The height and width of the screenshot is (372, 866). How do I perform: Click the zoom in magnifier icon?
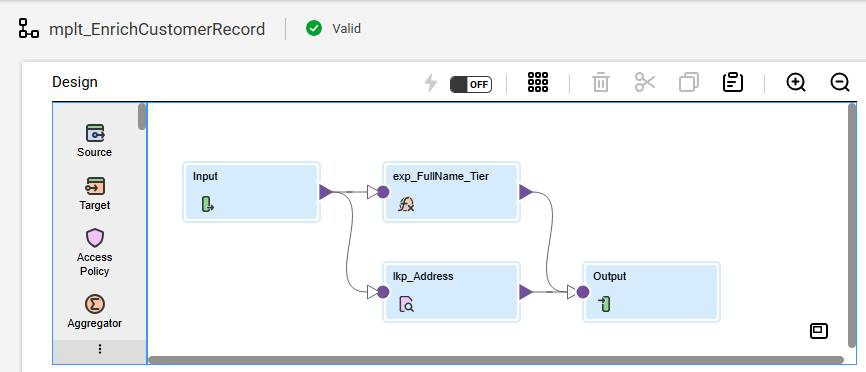coord(796,83)
